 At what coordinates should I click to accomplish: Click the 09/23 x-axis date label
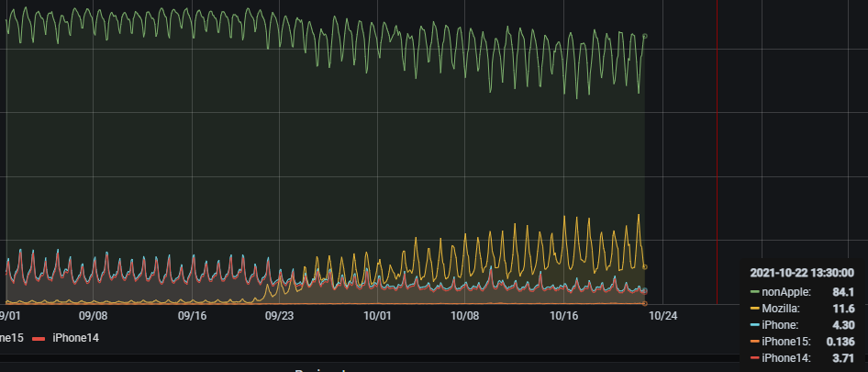click(279, 316)
